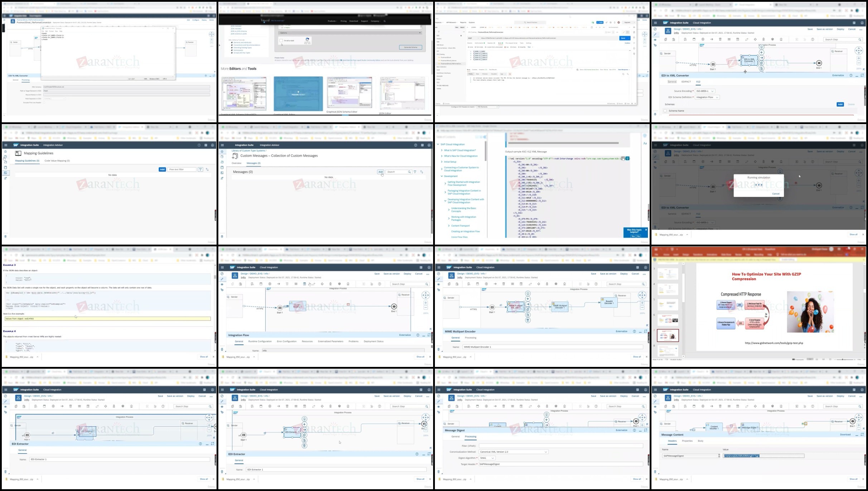The image size is (868, 491).
Task: Click scrollbar of help Table of Contents
Action: [x=486, y=151]
